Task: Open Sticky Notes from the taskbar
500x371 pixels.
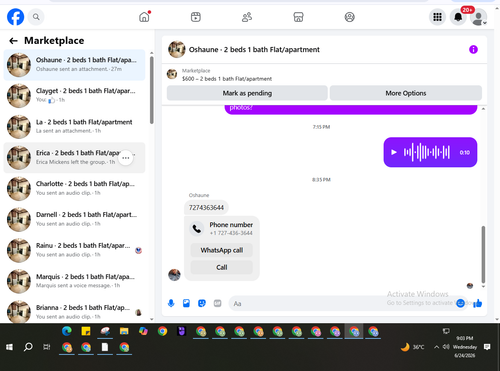Action: 86,331
